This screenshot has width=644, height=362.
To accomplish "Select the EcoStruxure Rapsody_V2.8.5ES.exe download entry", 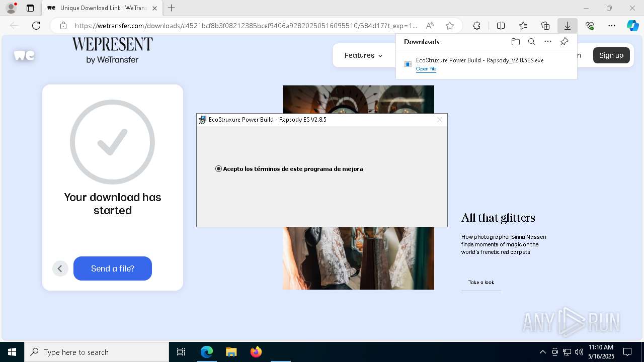I will [486, 64].
